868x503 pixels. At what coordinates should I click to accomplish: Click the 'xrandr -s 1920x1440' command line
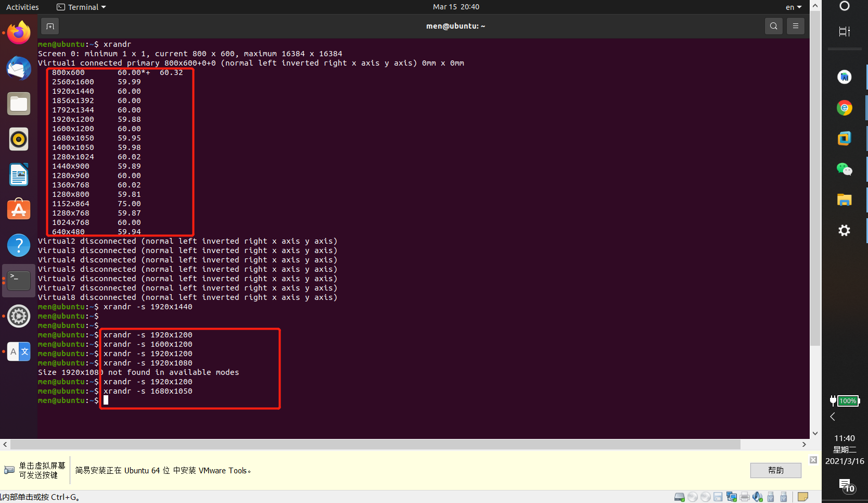tap(148, 307)
